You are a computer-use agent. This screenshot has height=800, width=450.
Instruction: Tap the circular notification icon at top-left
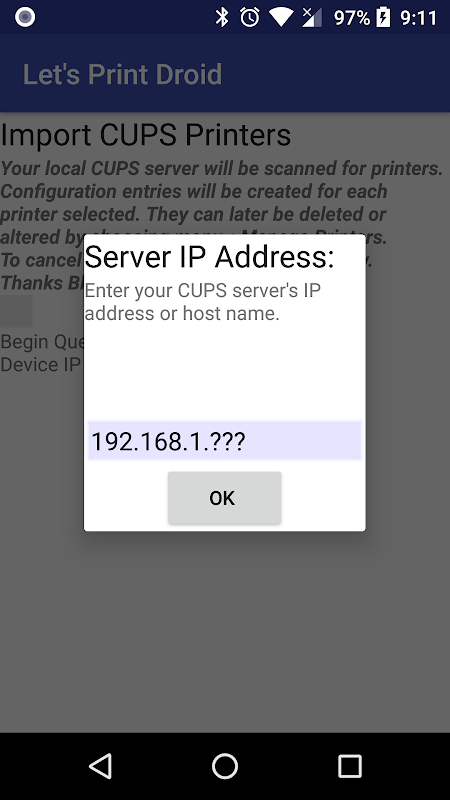[24, 17]
